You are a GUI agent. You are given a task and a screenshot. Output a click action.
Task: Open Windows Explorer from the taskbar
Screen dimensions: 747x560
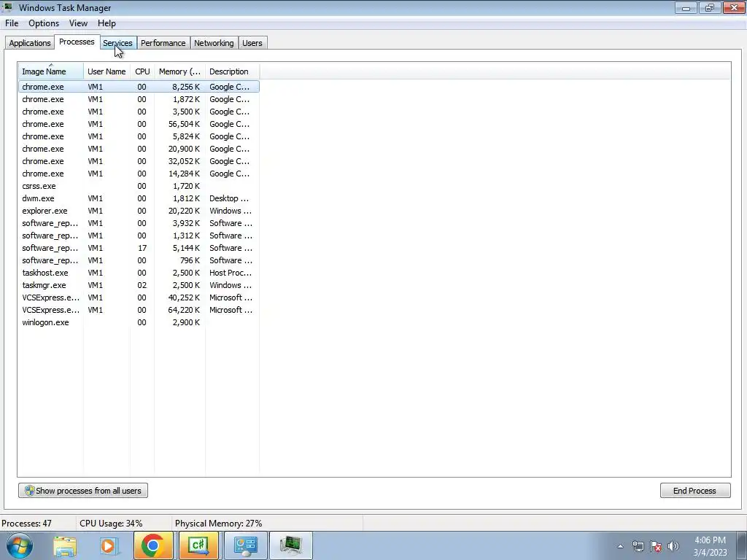(x=65, y=546)
